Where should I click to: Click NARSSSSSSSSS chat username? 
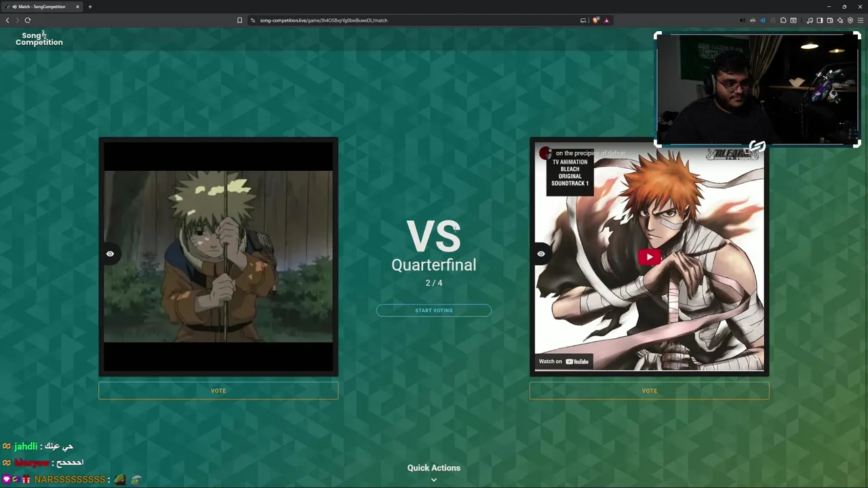[x=70, y=479]
